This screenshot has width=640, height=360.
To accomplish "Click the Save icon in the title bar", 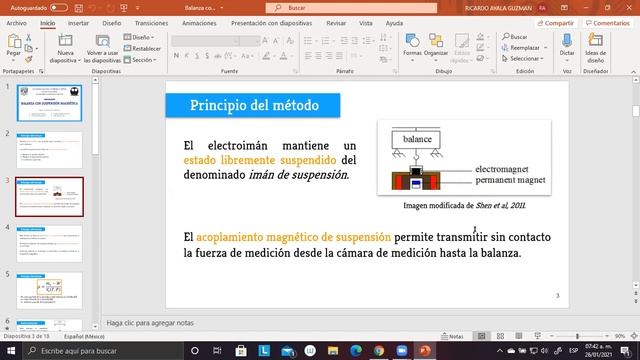I will [x=79, y=8].
